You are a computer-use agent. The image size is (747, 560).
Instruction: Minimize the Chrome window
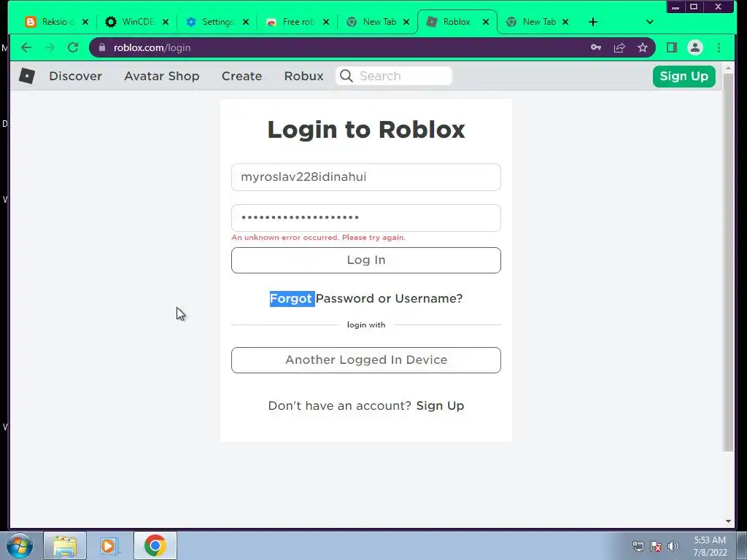[x=676, y=7]
